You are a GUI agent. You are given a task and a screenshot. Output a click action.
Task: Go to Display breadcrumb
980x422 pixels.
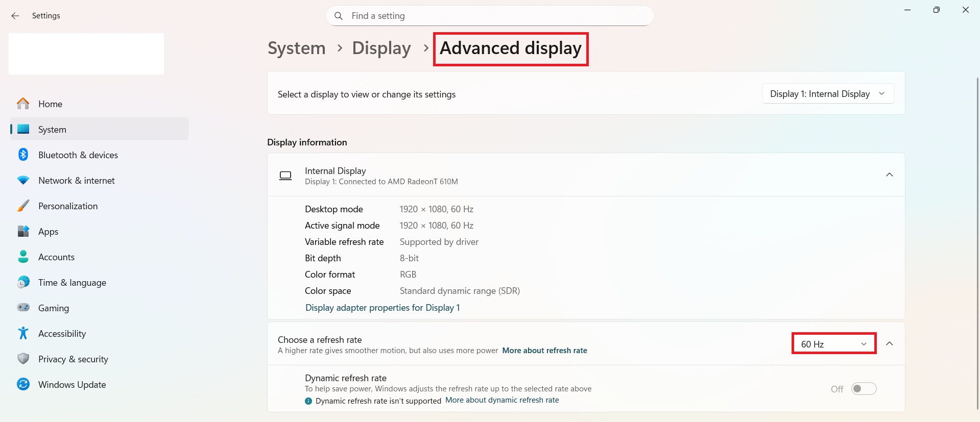tap(381, 48)
